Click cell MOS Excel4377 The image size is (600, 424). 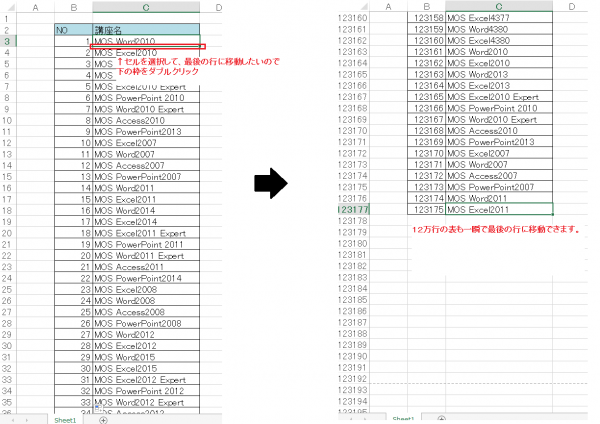click(499, 18)
